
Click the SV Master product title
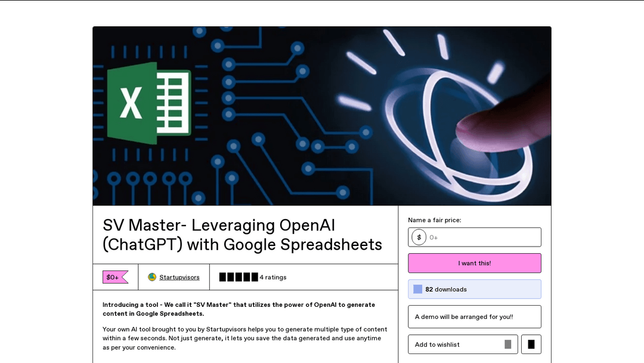tap(242, 235)
